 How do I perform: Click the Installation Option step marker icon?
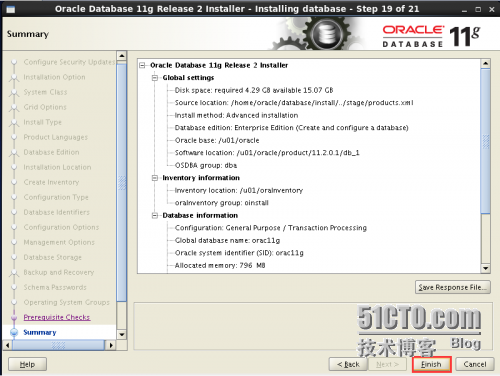pos(14,78)
